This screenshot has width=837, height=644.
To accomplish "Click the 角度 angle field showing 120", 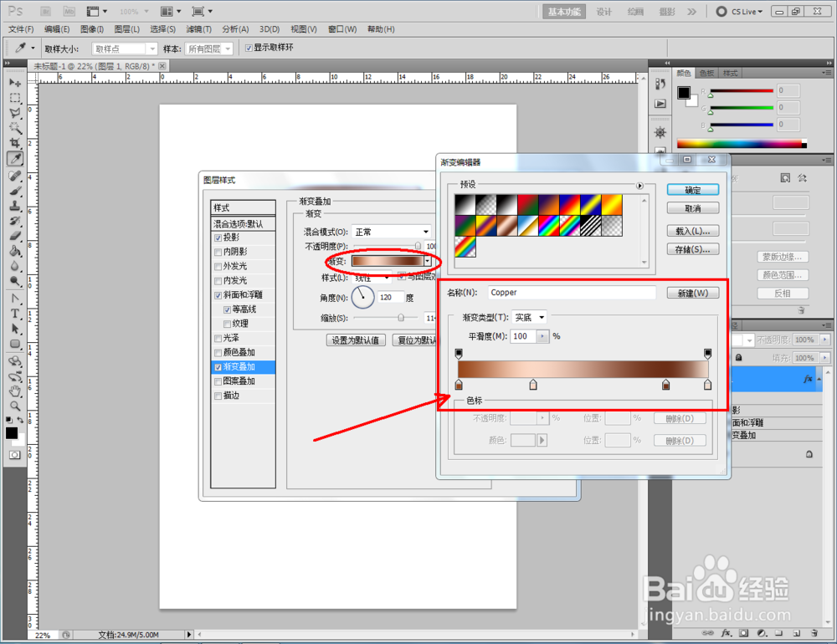I will pos(390,298).
